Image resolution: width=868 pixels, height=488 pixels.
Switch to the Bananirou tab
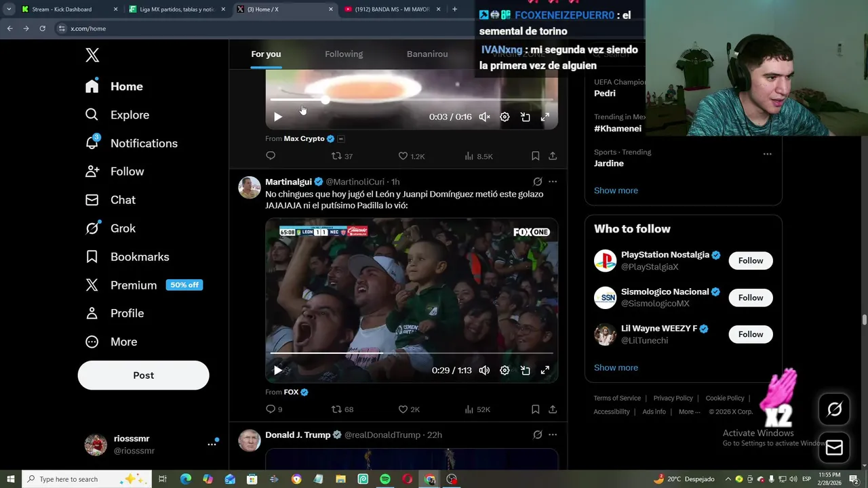coord(427,54)
